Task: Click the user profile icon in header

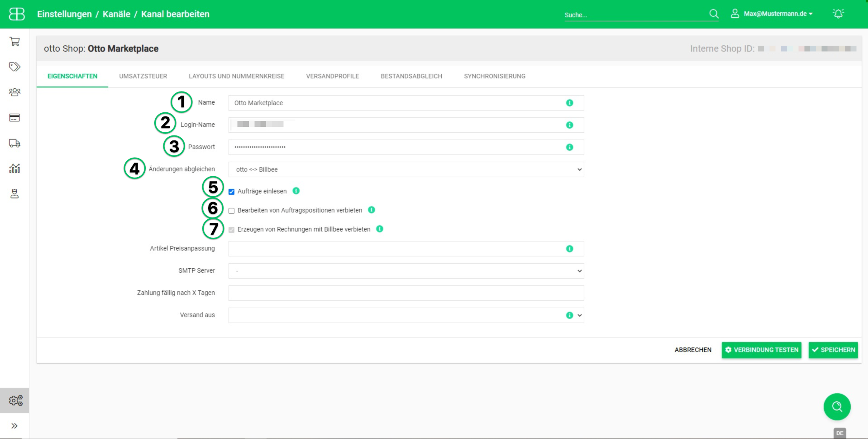Action: pyautogui.click(x=735, y=14)
